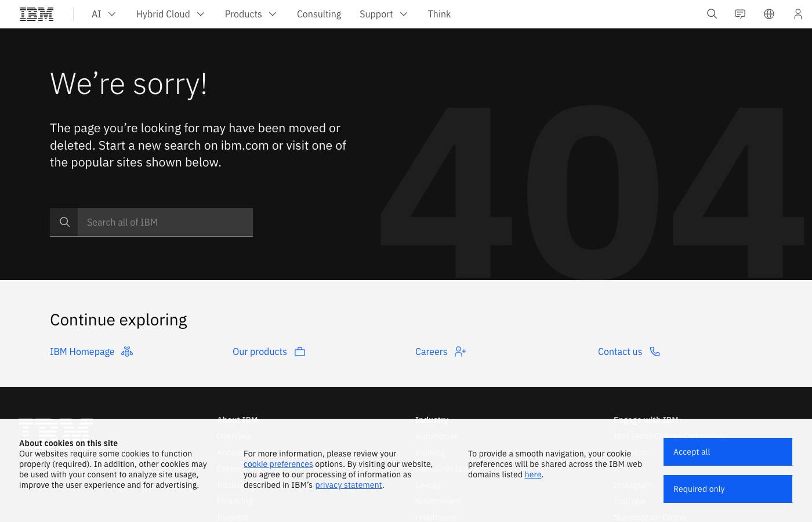The image size is (812, 522).
Task: Click the phone icon next to Contact us
Action: tap(655, 351)
